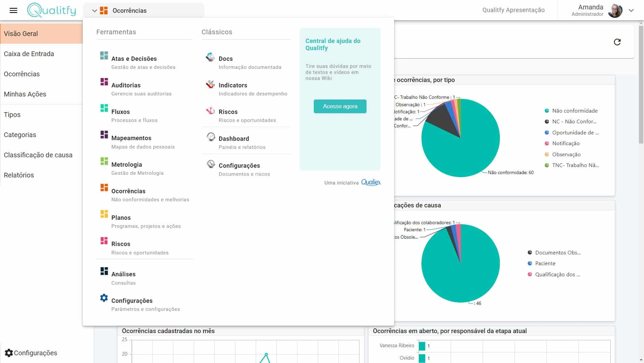Open Amanda's profile avatar menu
This screenshot has width=644, height=363.
tap(615, 10)
